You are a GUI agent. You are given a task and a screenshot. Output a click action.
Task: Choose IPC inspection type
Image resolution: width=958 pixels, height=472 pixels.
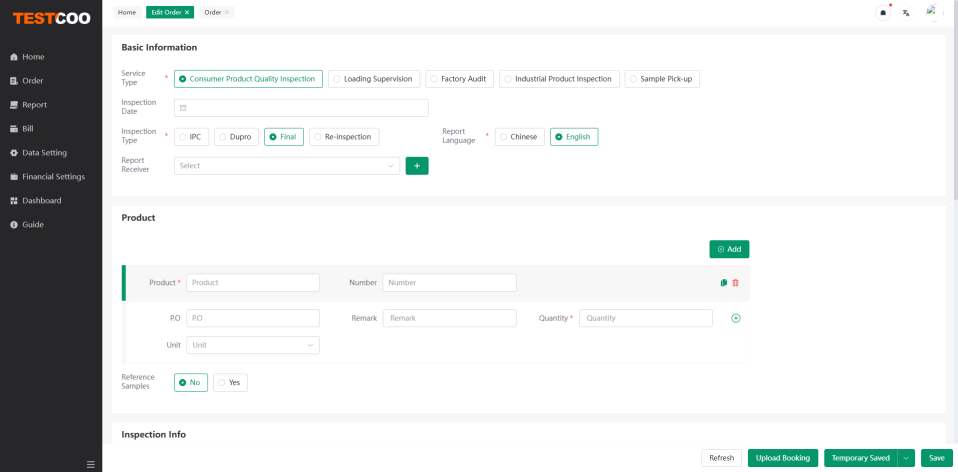[x=191, y=137]
